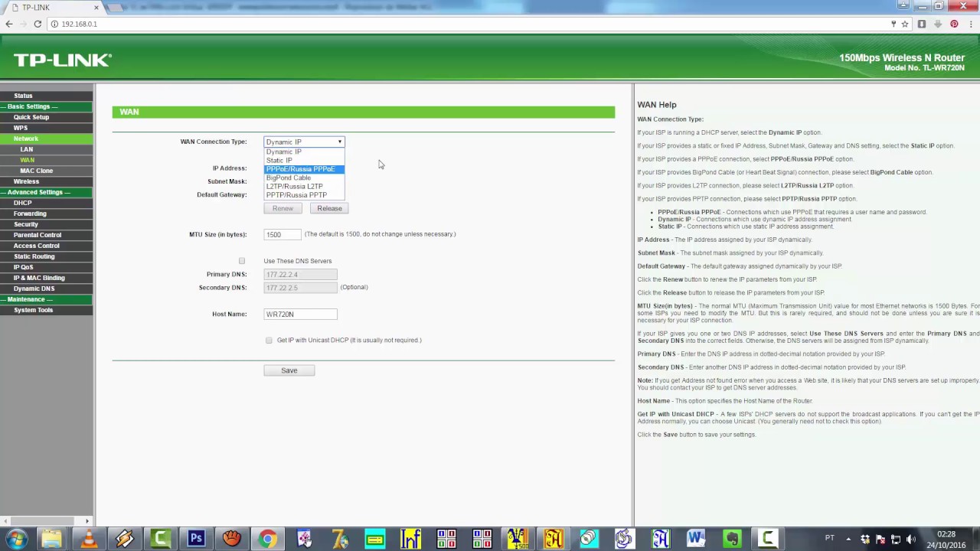Image resolution: width=980 pixels, height=551 pixels.
Task: Switch to Google Chrome in the taskbar
Action: coord(267,539)
